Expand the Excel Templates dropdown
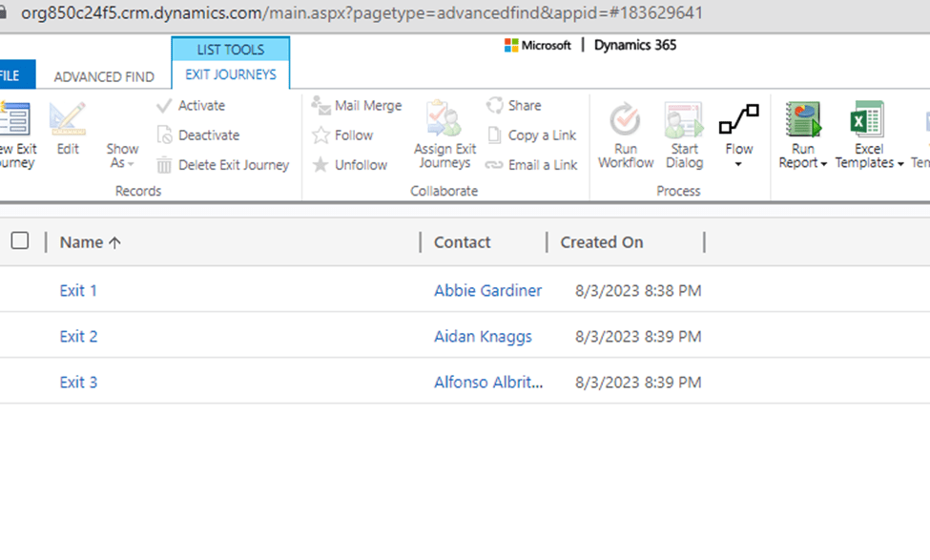Screen dimensions: 930x560 click(x=869, y=163)
